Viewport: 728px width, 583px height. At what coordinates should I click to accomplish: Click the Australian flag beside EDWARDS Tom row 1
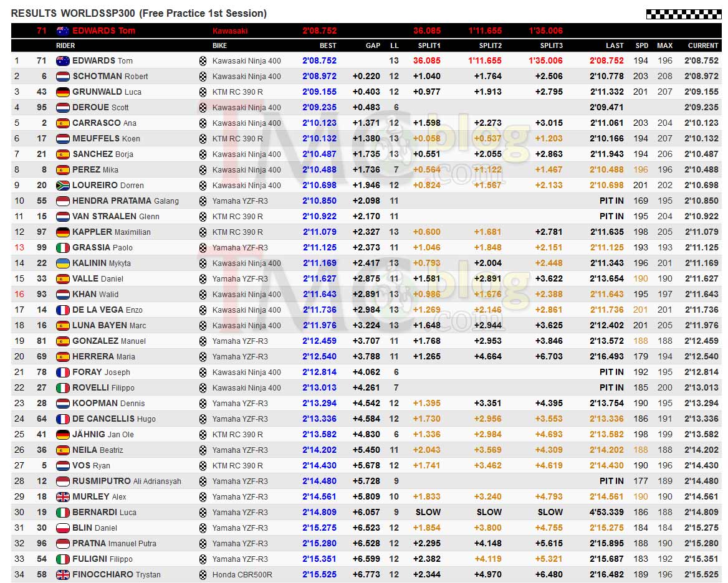point(63,61)
